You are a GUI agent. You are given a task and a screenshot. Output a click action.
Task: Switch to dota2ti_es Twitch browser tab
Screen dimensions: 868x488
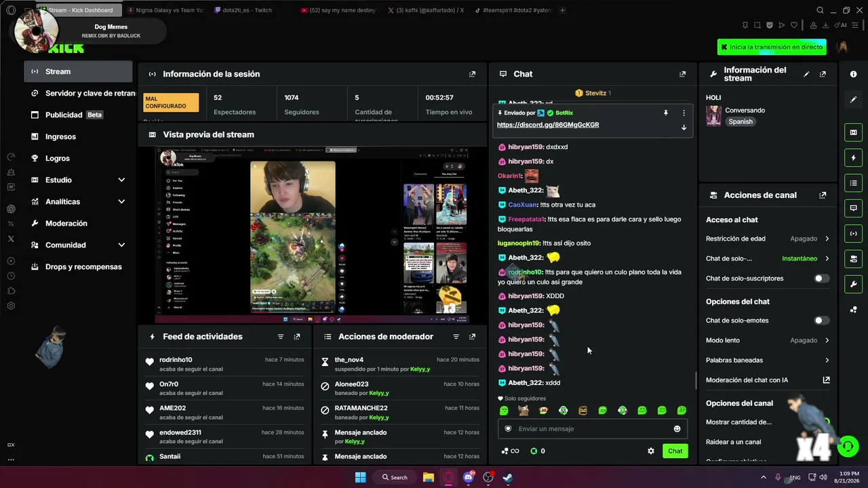click(248, 10)
